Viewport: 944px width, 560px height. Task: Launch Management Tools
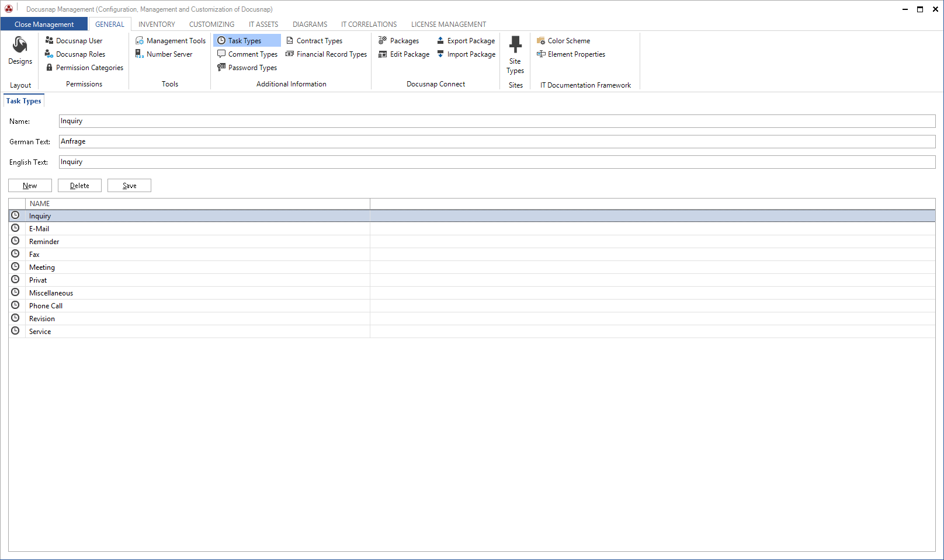171,41
